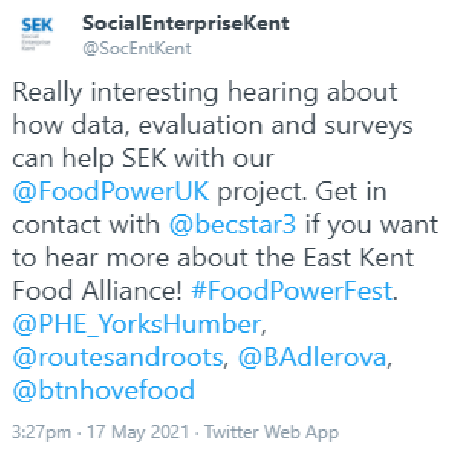Open the @PHE_YorksHumber mention
This screenshot has height=462, width=458.
pos(137,324)
